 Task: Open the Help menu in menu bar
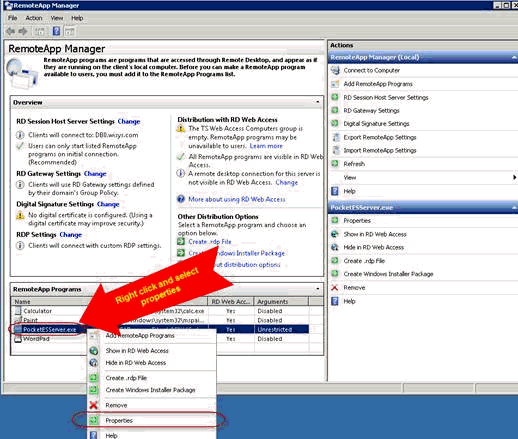77,18
